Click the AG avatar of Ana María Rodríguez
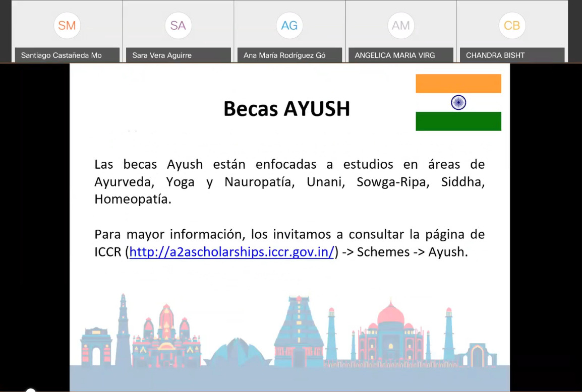Image resolution: width=582 pixels, height=392 pixels. point(289,26)
